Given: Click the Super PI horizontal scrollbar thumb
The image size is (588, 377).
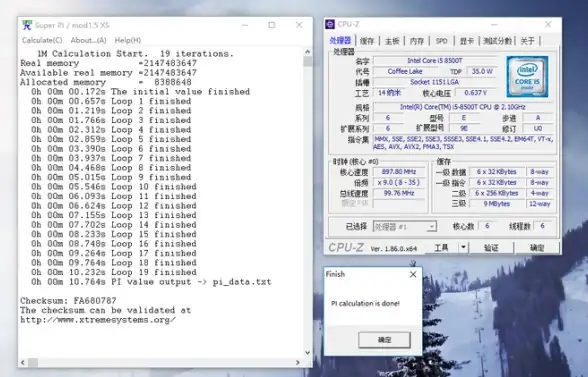Looking at the screenshot, I should click(33, 362).
